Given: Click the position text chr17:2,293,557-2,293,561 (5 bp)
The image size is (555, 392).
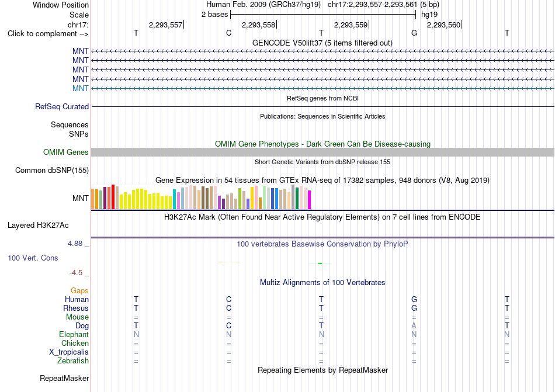Looking at the screenshot, I should click(383, 5).
